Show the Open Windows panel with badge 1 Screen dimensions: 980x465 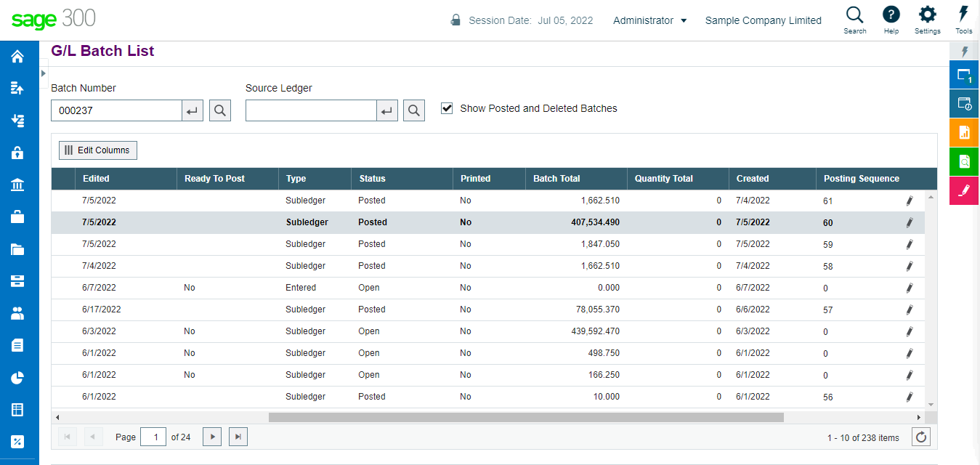pyautogui.click(x=963, y=74)
